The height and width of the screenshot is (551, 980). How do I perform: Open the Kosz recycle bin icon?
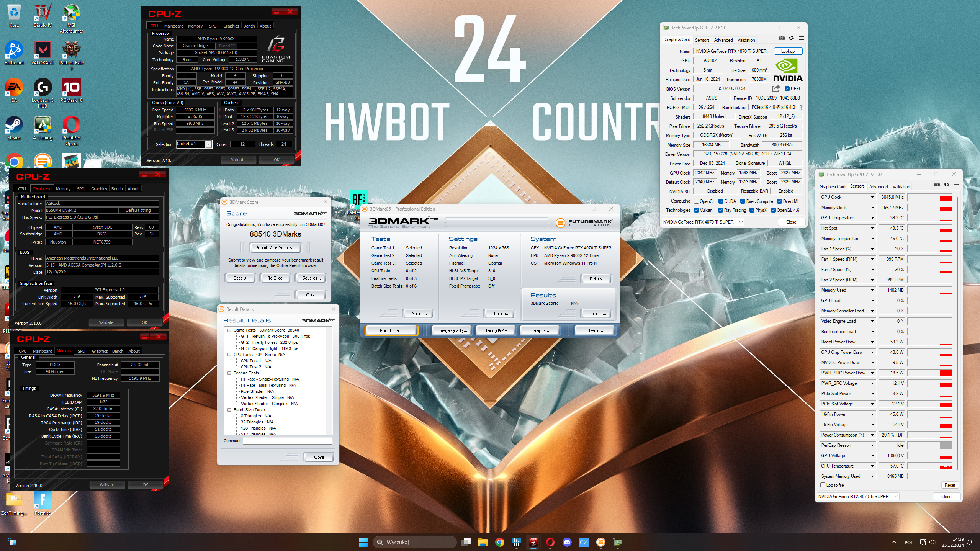(14, 16)
